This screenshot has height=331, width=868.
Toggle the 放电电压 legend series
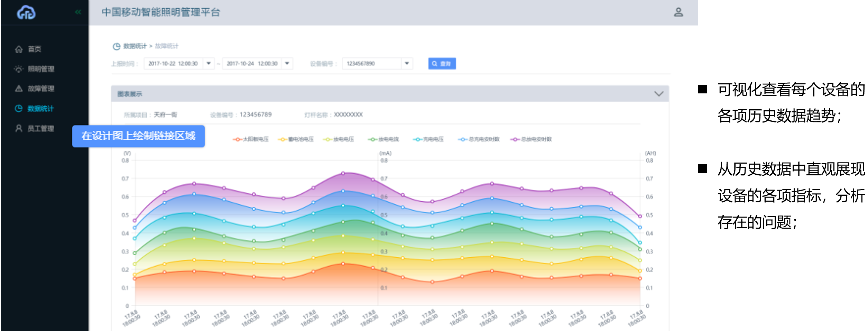[x=338, y=139]
